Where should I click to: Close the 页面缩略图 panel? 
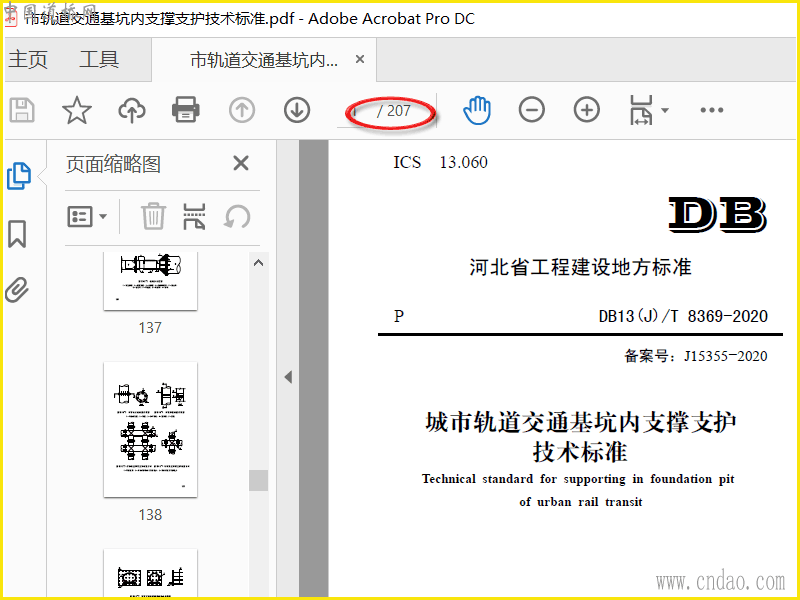coord(241,163)
